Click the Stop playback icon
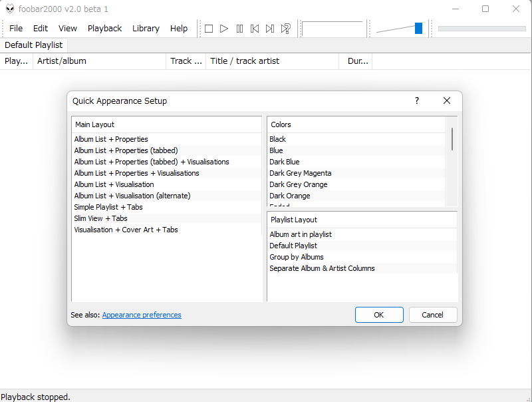Viewport: 532px width, 402px height. (x=208, y=28)
